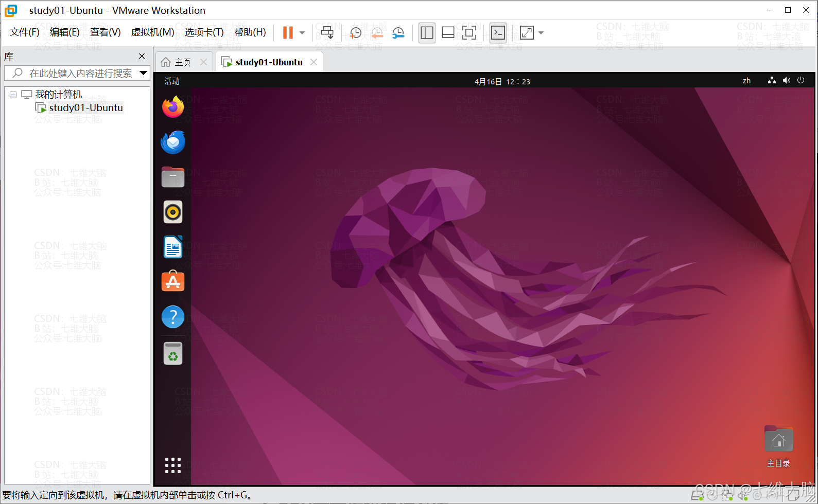Enter full screen mode from the toolbar

coord(469,33)
